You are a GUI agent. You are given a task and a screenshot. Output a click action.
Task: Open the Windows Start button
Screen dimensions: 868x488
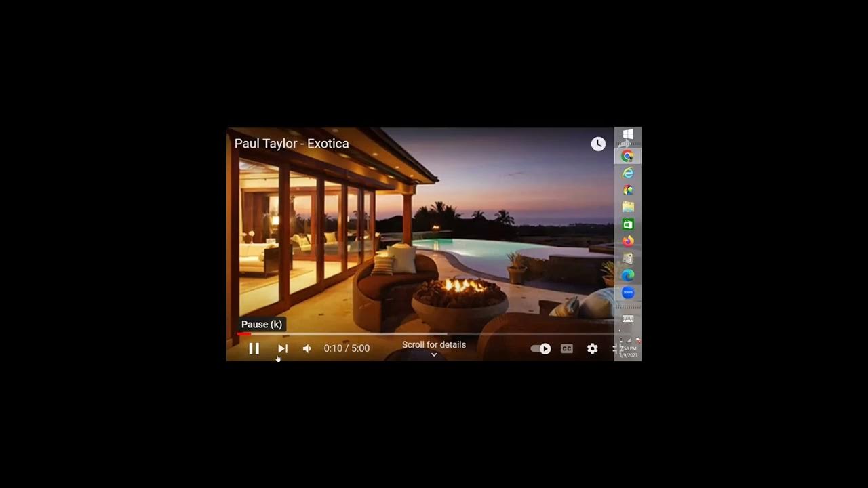[x=628, y=135]
